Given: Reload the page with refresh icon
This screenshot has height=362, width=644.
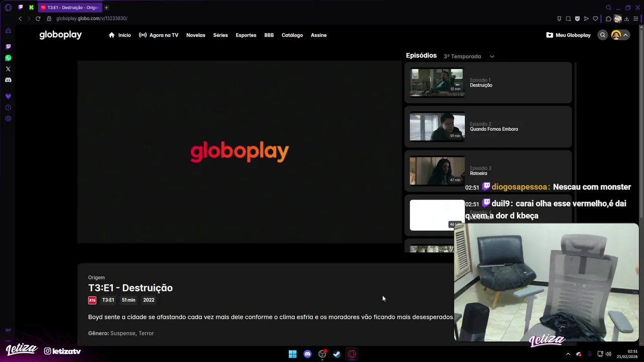Looking at the screenshot, I should (38, 19).
